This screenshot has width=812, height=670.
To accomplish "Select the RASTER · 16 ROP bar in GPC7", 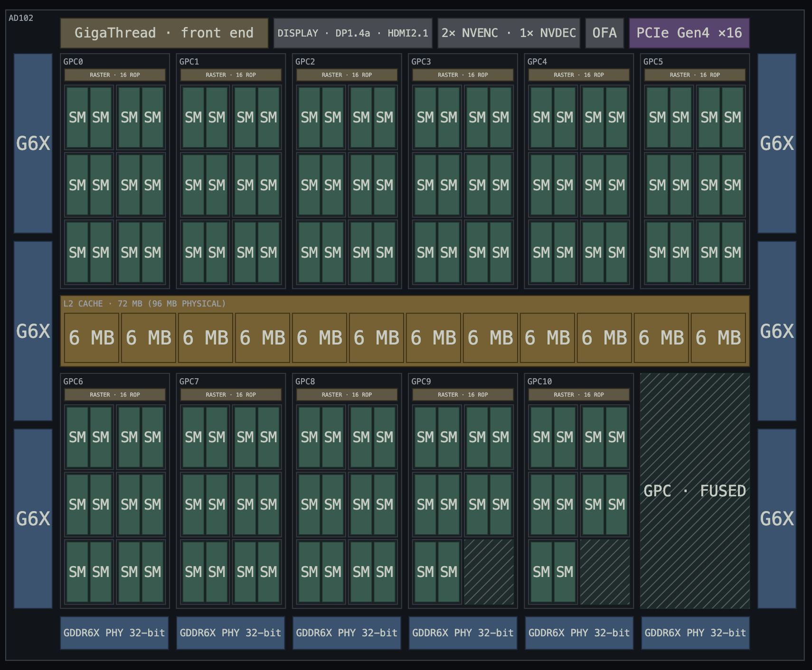I will 231,395.
